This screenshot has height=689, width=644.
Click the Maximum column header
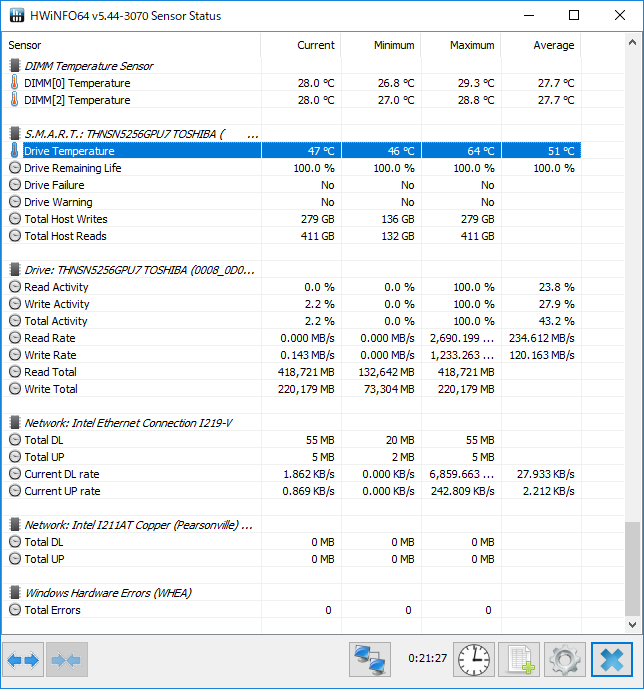point(461,45)
